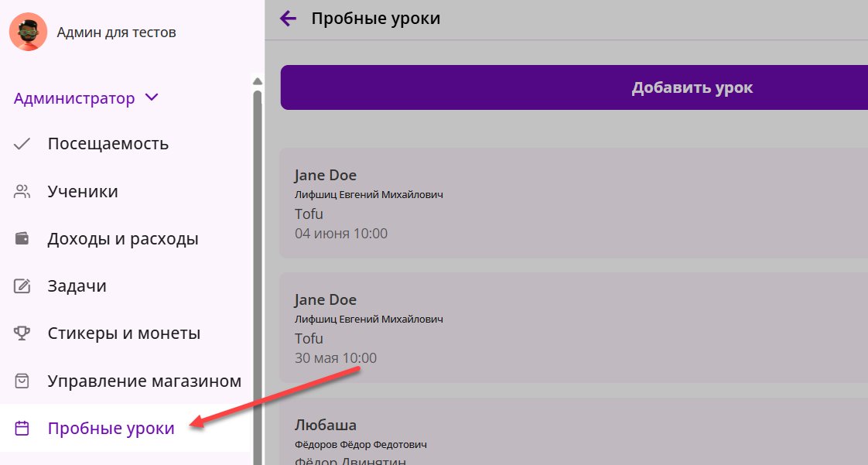Click the sidebar vertical scrollbar thumb
The width and height of the screenshot is (868, 465).
[x=257, y=277]
